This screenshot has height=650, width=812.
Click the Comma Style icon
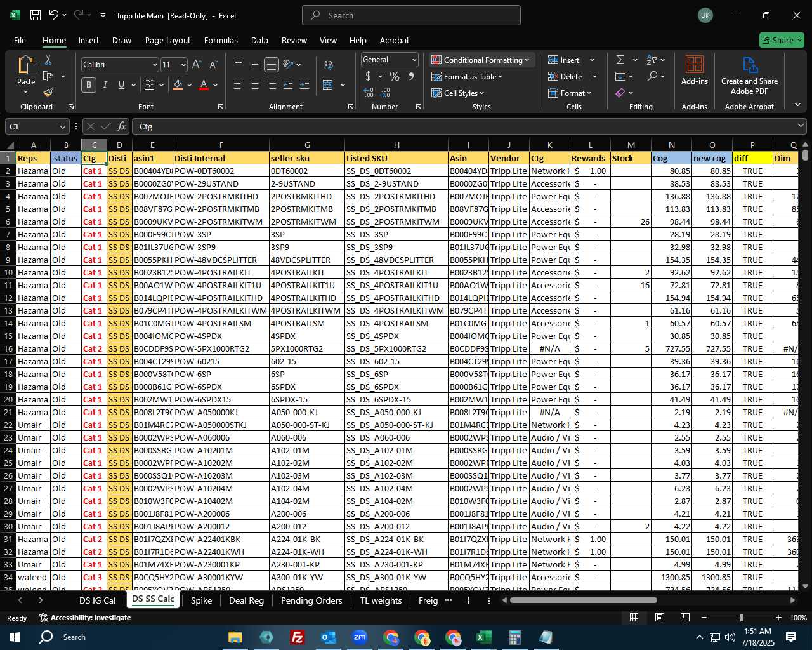[411, 76]
